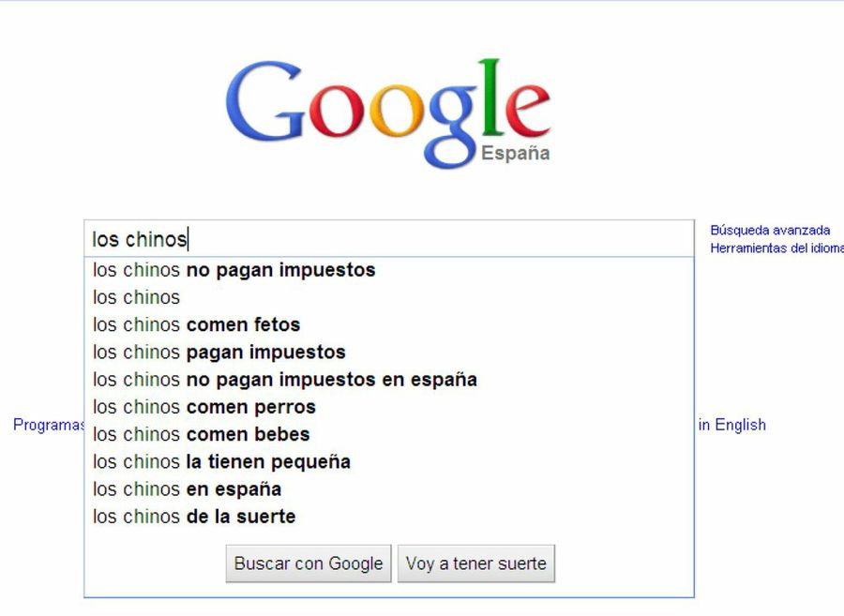The height and width of the screenshot is (616, 844).
Task: Select suggestion "los chinos comen bebes"
Action: point(200,434)
